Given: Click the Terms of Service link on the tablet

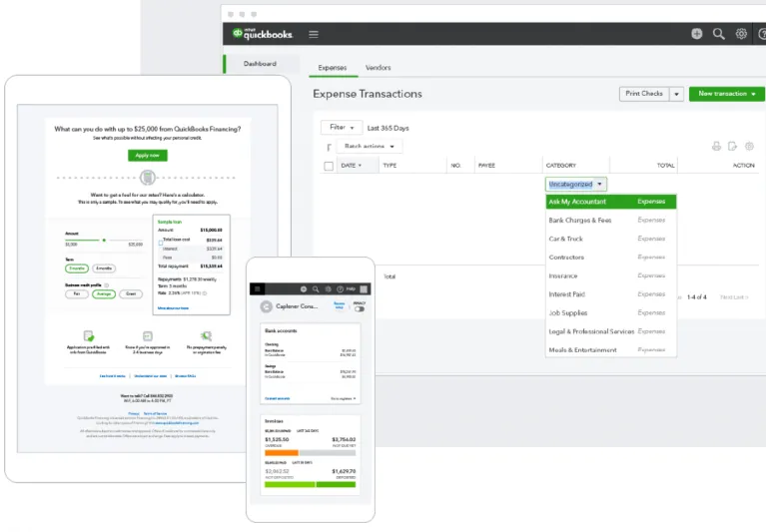Looking at the screenshot, I should click(x=155, y=413).
